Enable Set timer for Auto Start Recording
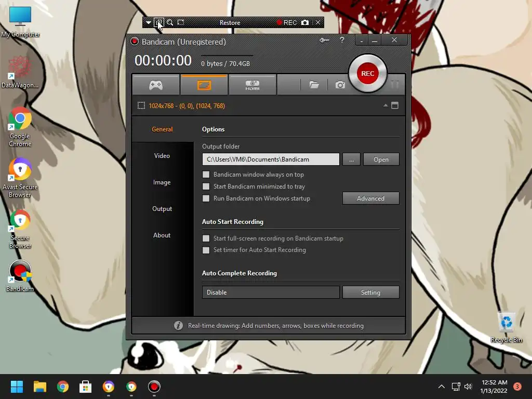532x399 pixels. click(206, 250)
